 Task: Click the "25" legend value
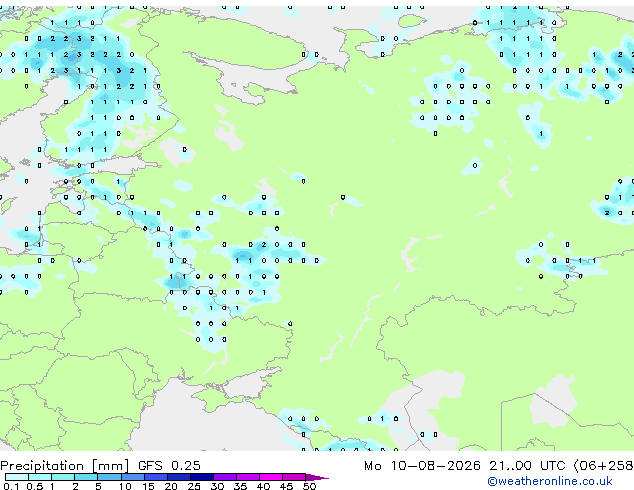(x=194, y=486)
